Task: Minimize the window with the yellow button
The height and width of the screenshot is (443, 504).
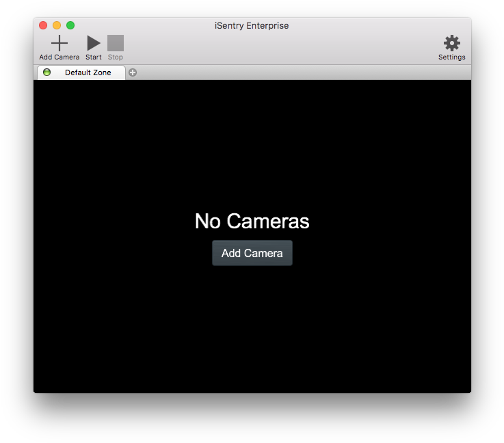Action: (x=57, y=25)
